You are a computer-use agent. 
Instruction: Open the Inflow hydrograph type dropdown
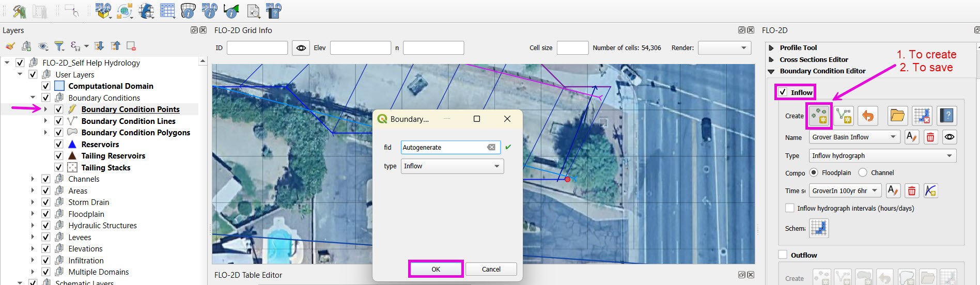[882, 156]
